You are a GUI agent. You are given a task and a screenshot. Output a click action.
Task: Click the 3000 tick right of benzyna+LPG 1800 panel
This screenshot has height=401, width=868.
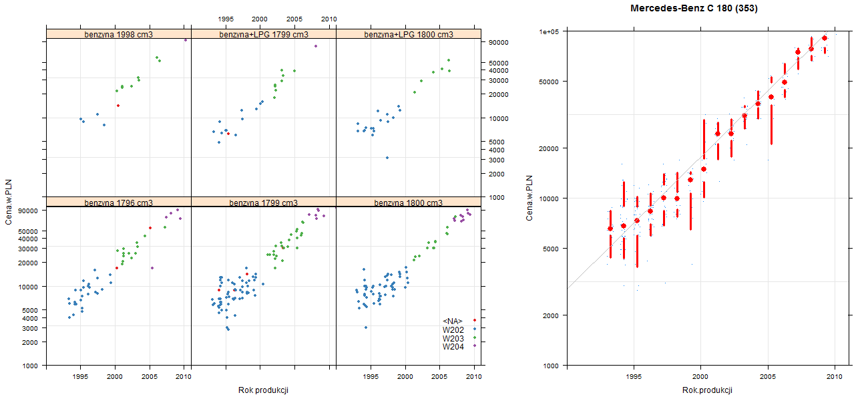[497, 160]
